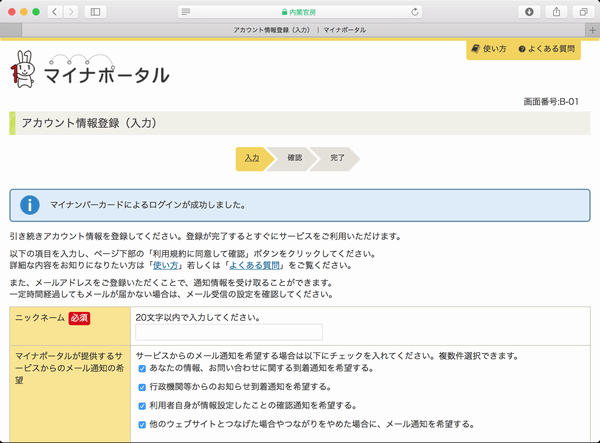Click the マイナポータルが提供するサービス row label
The image size is (600, 443).
(69, 368)
